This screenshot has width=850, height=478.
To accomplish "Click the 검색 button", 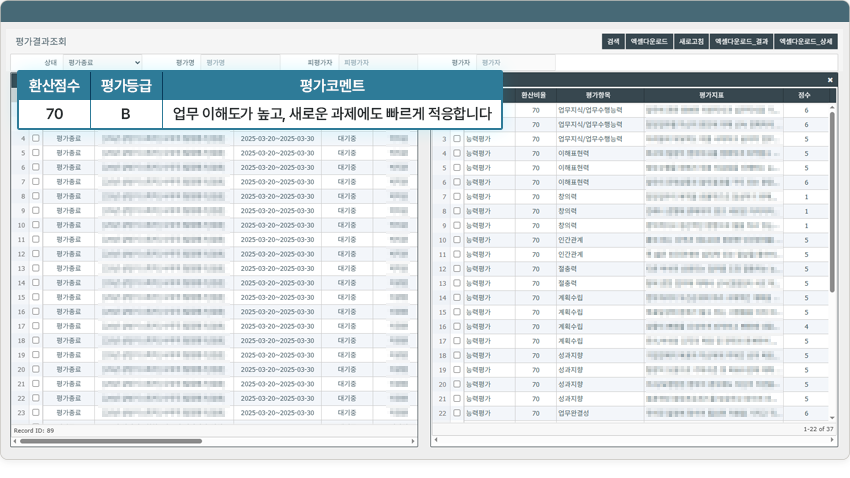I will [612, 42].
